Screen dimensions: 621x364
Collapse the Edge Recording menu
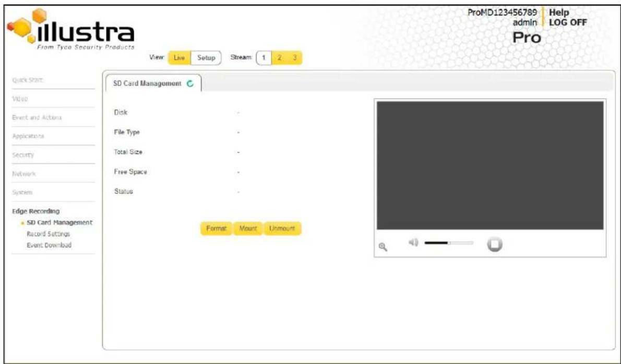click(35, 211)
